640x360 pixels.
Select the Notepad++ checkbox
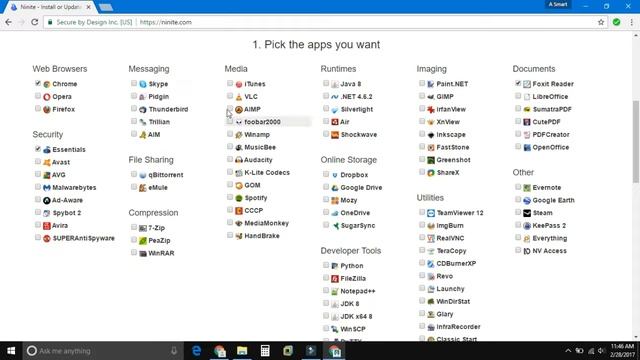click(326, 290)
